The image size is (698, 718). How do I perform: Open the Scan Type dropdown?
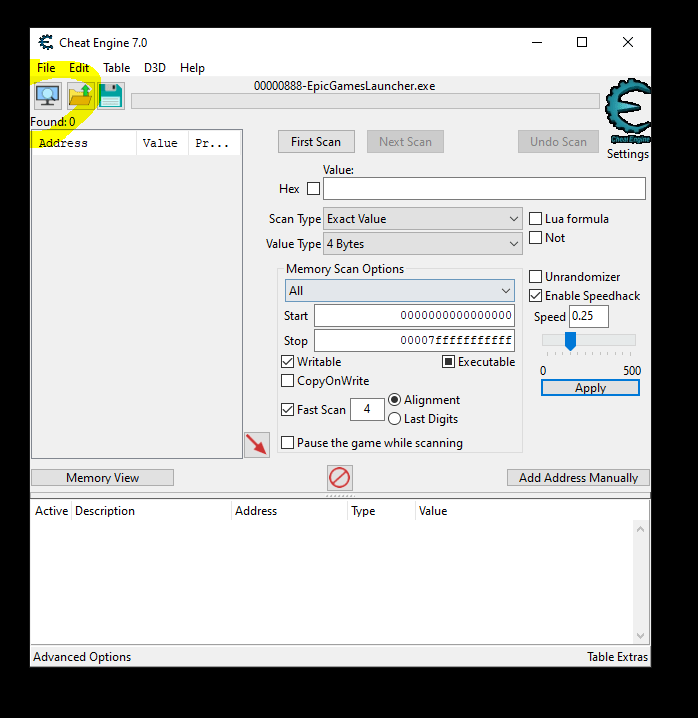point(422,219)
